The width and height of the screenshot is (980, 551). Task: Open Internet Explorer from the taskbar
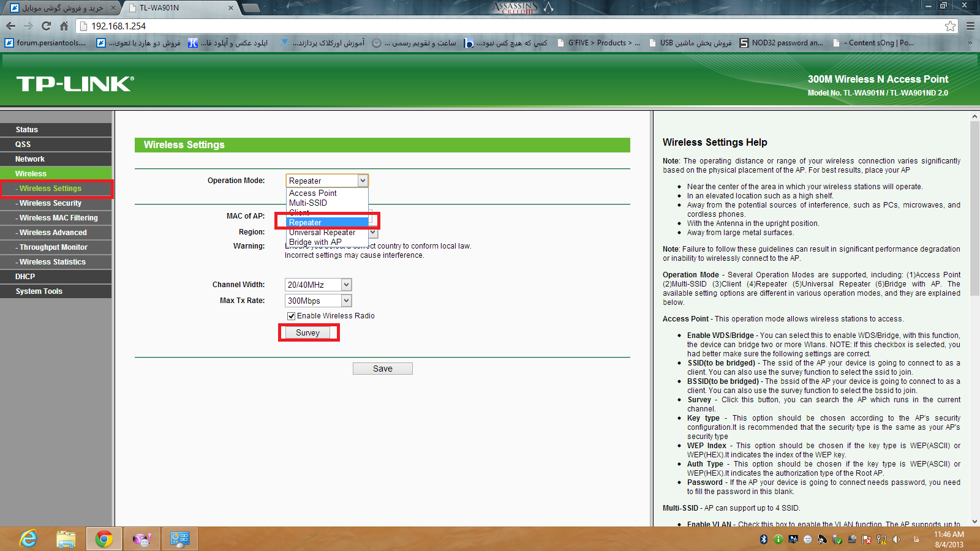[x=28, y=539]
